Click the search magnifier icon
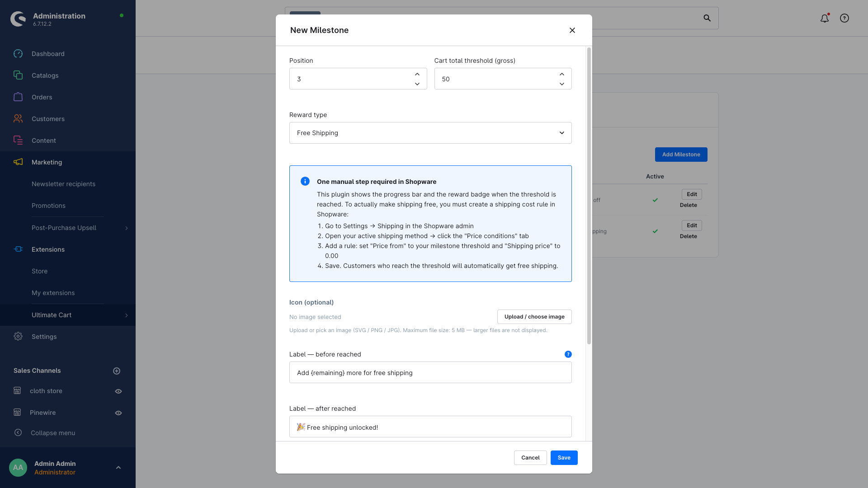This screenshot has height=488, width=868. (707, 18)
